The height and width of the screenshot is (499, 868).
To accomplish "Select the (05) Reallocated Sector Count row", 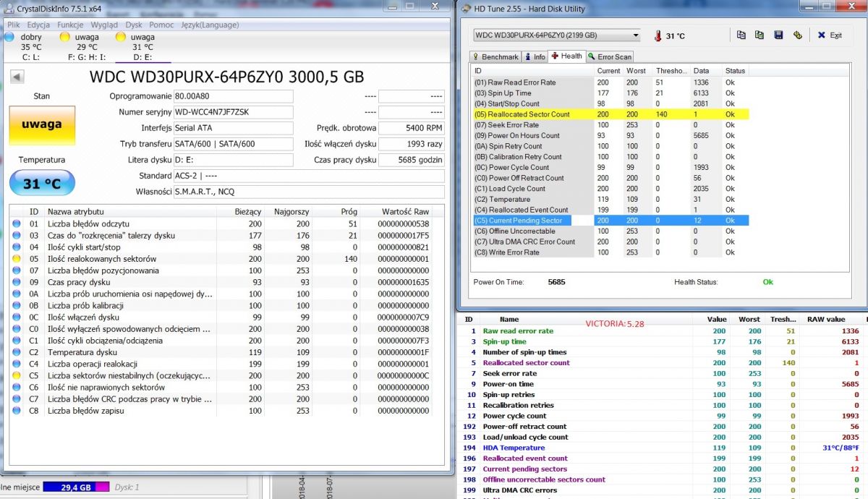I will [x=610, y=114].
